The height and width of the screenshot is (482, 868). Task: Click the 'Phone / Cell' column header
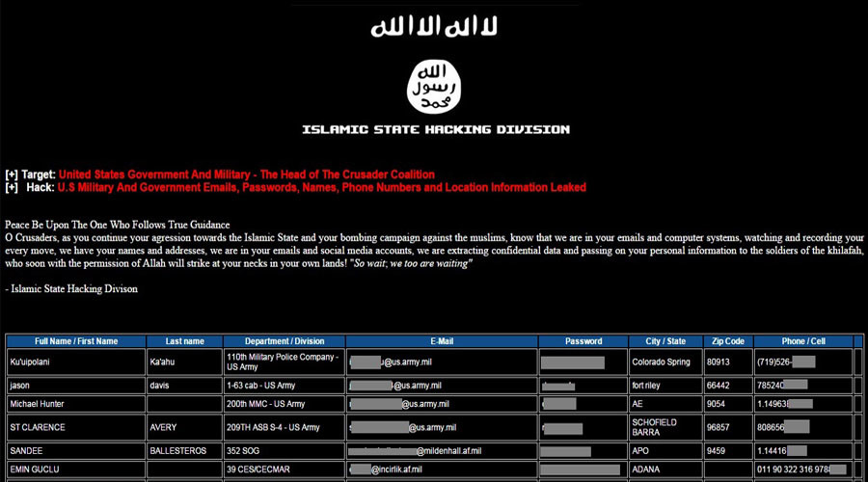[803, 341]
